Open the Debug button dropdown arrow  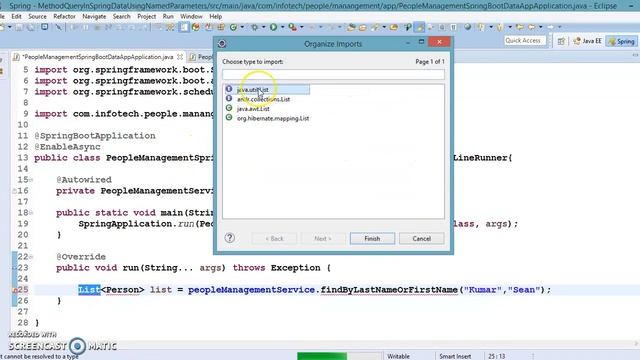point(263,27)
